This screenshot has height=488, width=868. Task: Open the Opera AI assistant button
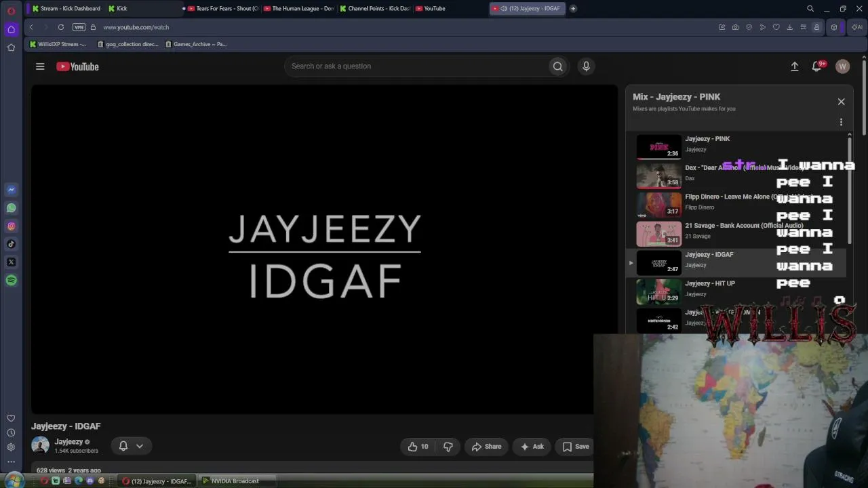pos(856,27)
